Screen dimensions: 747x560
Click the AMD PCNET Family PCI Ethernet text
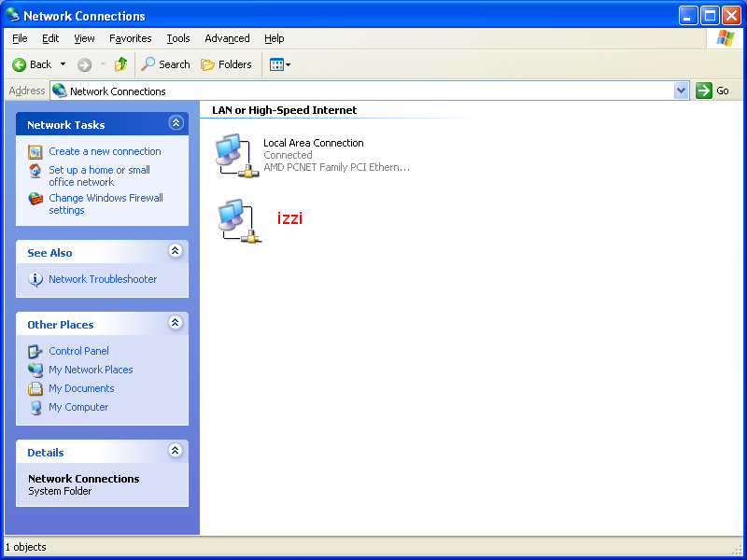336,168
